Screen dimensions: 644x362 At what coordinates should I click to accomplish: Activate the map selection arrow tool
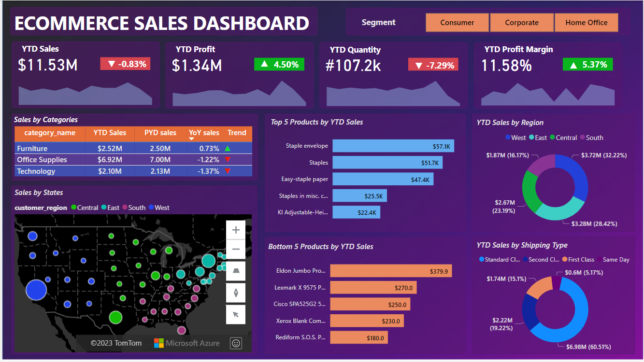236,314
